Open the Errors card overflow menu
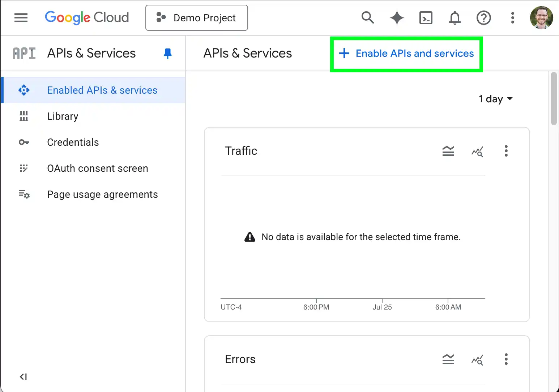559x392 pixels. point(506,359)
